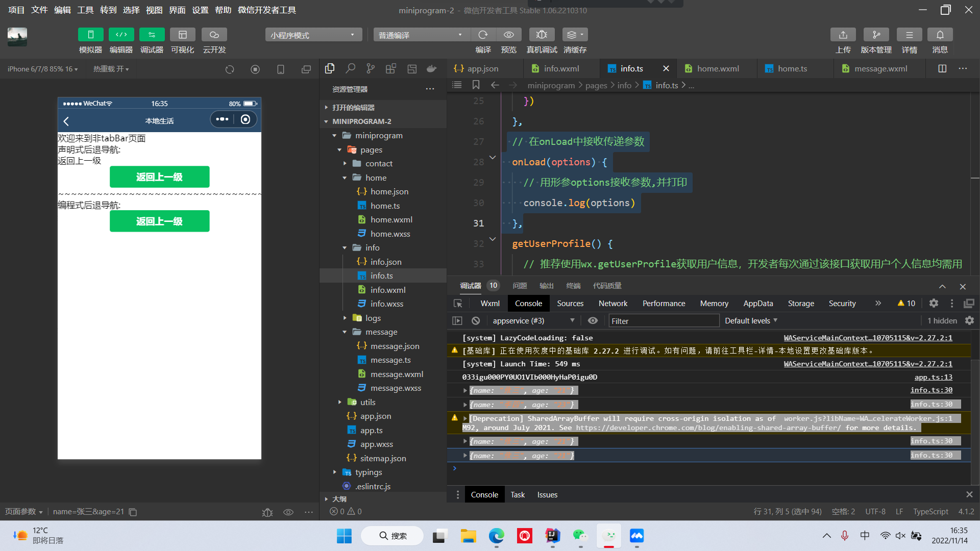Image resolution: width=980 pixels, height=551 pixels.
Task: Toggle the simulator (模拟器) panel button
Action: tap(90, 35)
